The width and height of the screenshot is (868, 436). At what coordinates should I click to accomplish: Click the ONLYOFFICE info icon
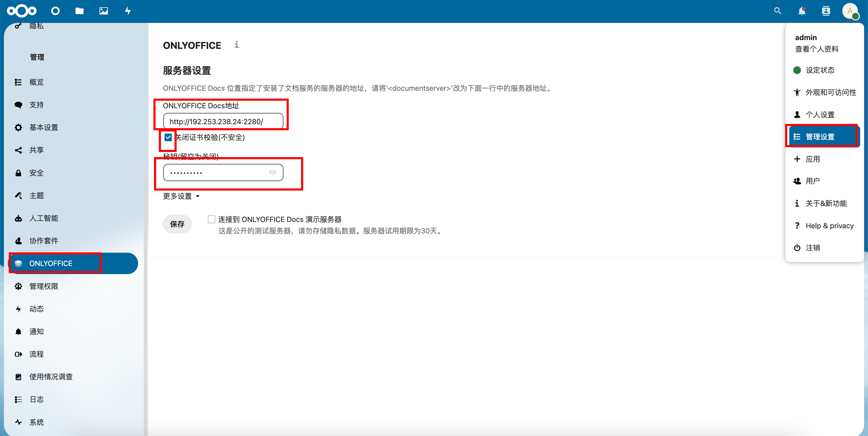point(237,45)
